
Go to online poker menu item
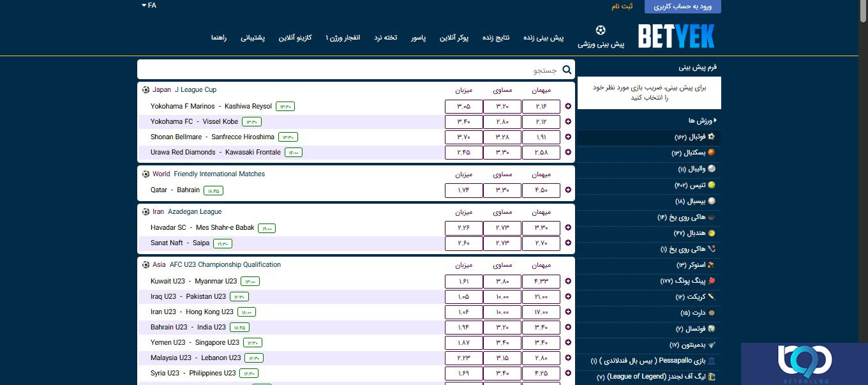point(454,38)
